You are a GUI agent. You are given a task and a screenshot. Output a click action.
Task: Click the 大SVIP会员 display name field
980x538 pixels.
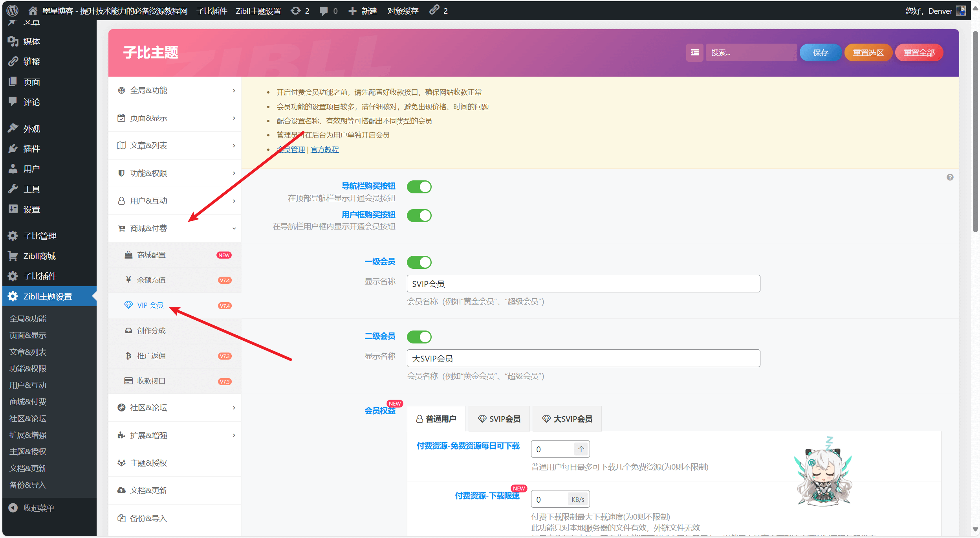(x=583, y=358)
